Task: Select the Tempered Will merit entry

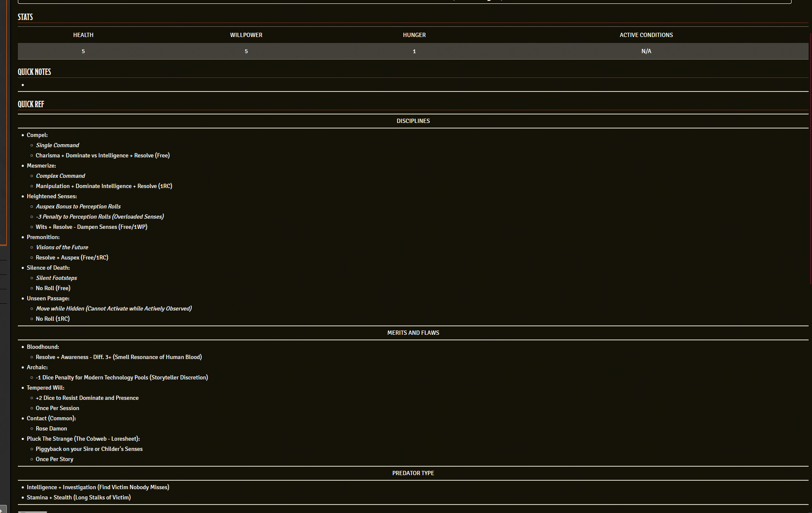Action: [45, 388]
